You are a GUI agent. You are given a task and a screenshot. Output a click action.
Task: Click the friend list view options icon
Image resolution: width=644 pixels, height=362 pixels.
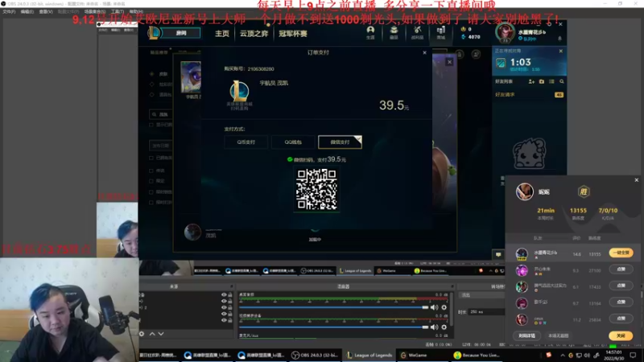551,82
